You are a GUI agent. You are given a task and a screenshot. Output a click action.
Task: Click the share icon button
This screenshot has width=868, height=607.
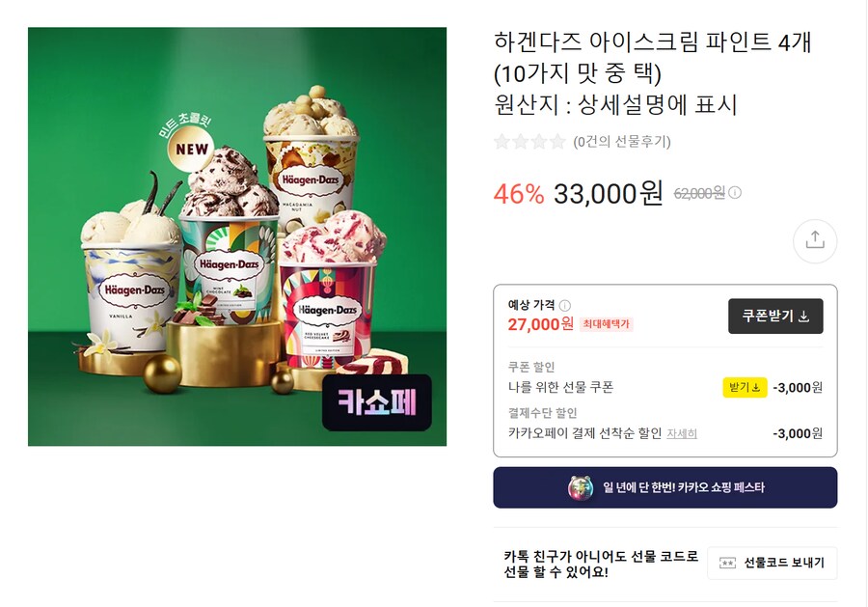(x=815, y=241)
